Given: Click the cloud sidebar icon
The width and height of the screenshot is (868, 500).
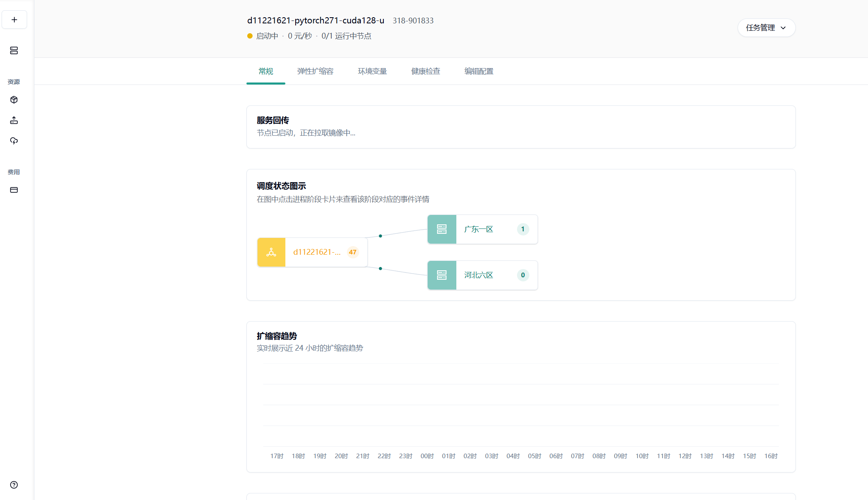Looking at the screenshot, I should (x=14, y=141).
